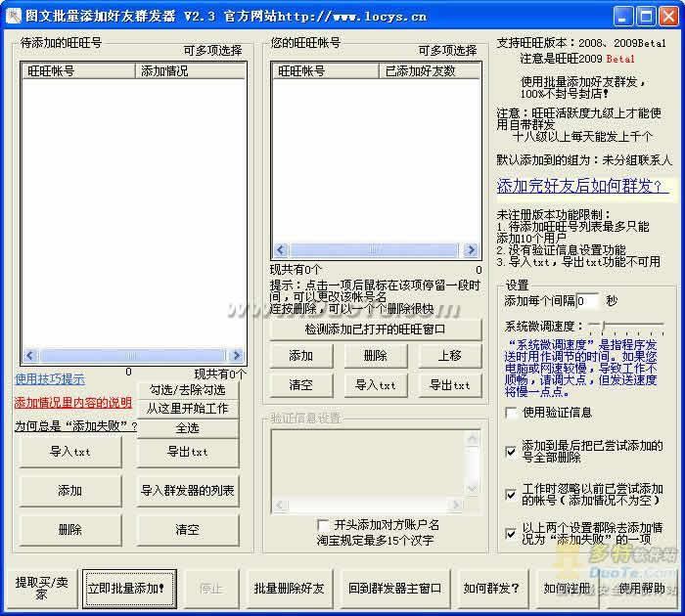Open 添加完好友后如何群发? link

point(583,187)
